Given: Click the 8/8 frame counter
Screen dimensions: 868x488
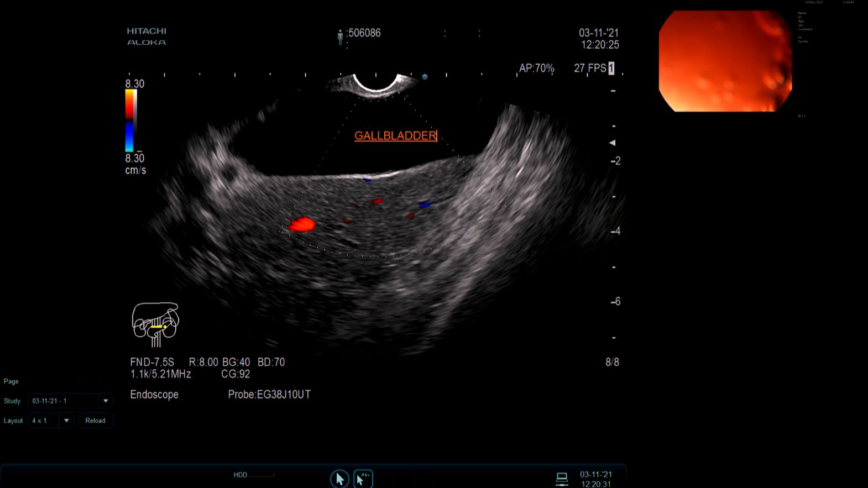Looking at the screenshot, I should point(612,362).
